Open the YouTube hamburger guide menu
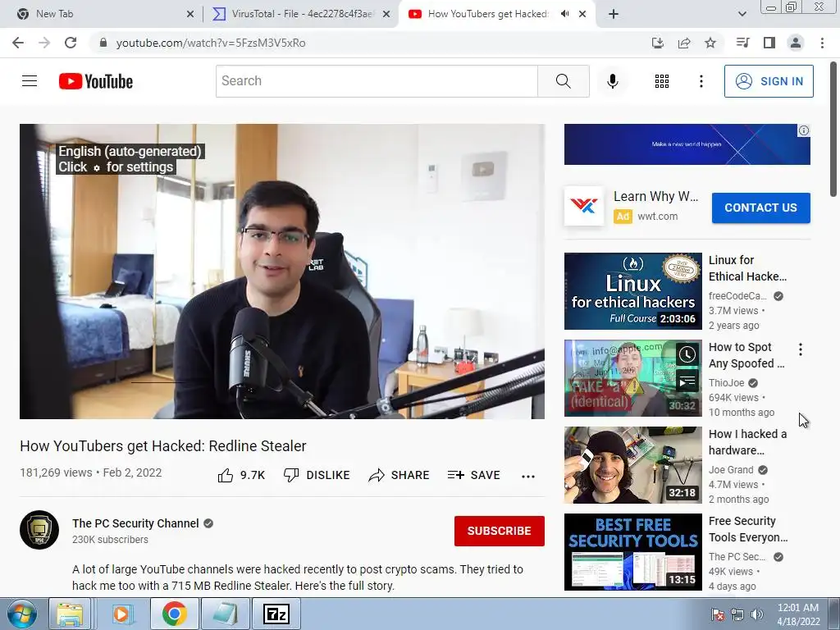 [x=30, y=81]
